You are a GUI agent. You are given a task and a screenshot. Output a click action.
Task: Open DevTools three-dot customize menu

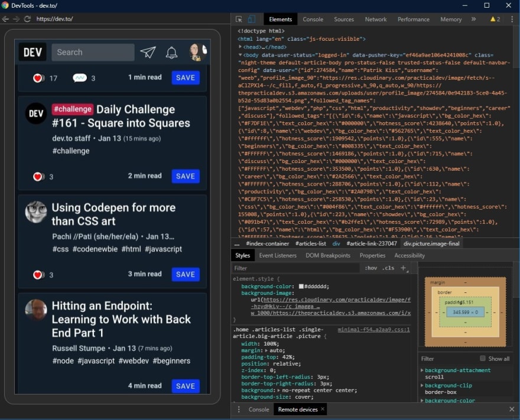point(512,19)
